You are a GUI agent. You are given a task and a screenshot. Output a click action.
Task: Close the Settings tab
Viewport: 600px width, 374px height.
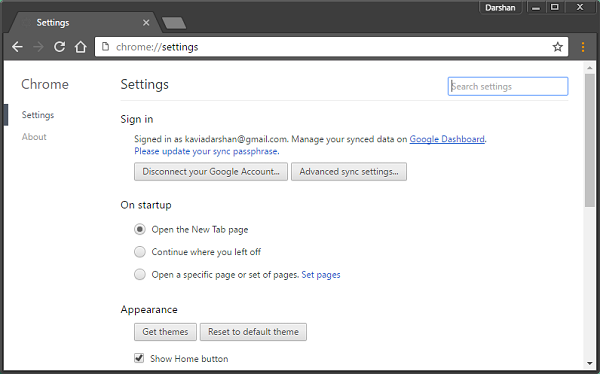click(146, 23)
